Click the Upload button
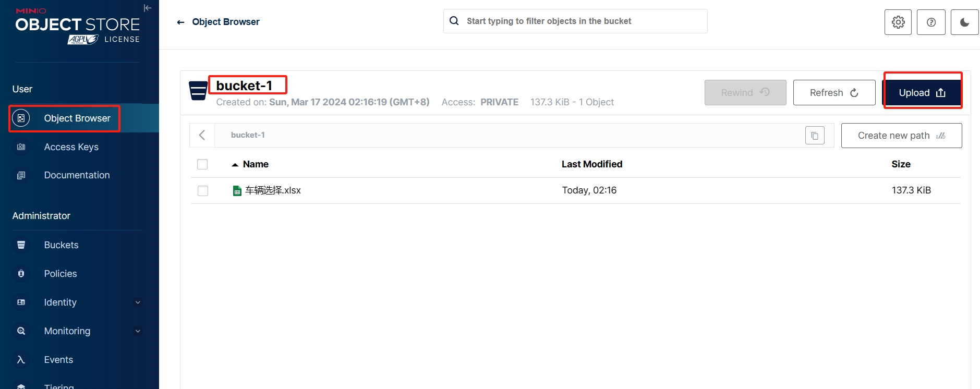The height and width of the screenshot is (389, 980). point(922,93)
